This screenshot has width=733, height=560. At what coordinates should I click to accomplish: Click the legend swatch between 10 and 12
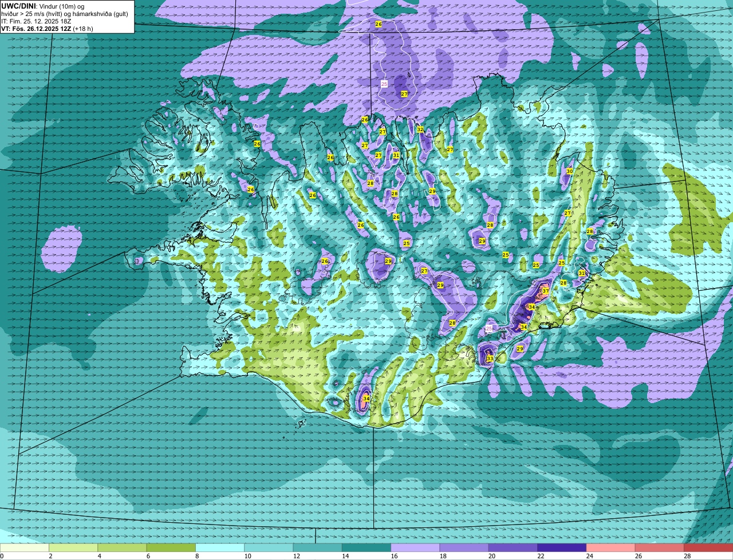pyautogui.click(x=269, y=548)
